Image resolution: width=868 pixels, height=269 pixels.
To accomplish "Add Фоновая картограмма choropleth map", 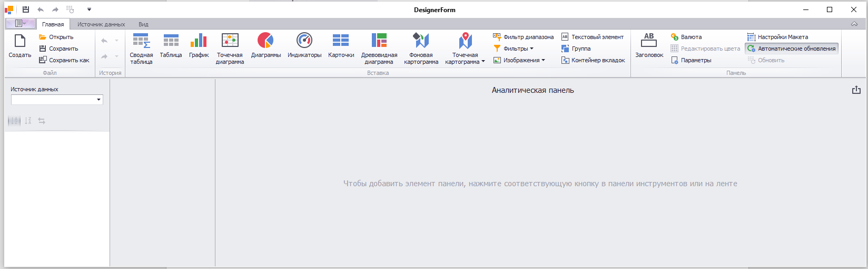I will pos(421,47).
